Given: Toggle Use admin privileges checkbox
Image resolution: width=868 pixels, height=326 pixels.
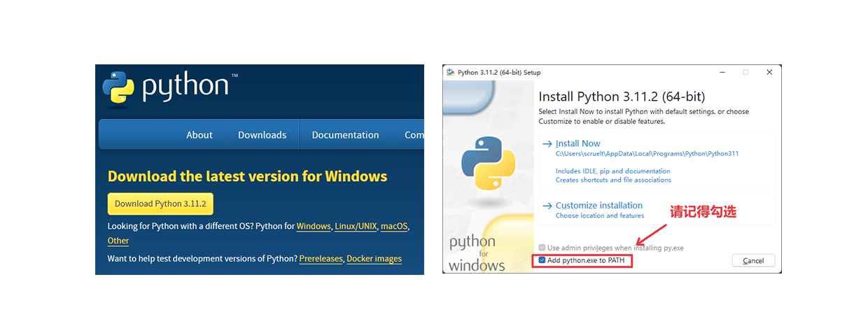Looking at the screenshot, I should click(x=542, y=248).
